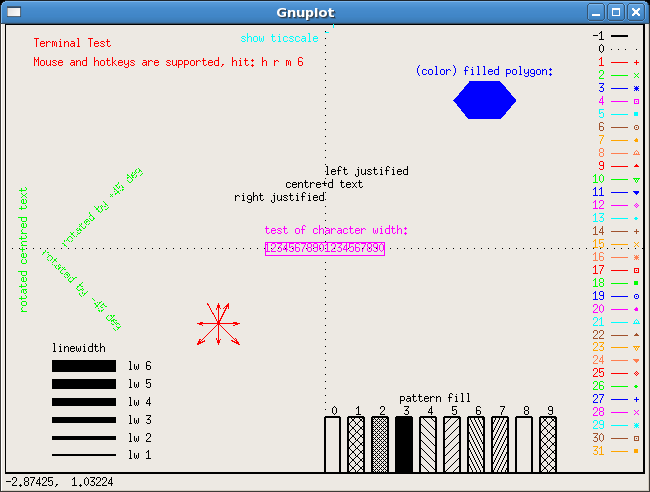Click the lw 6 thick line sample
Viewport: 650px width, 492px height.
[x=84, y=366]
